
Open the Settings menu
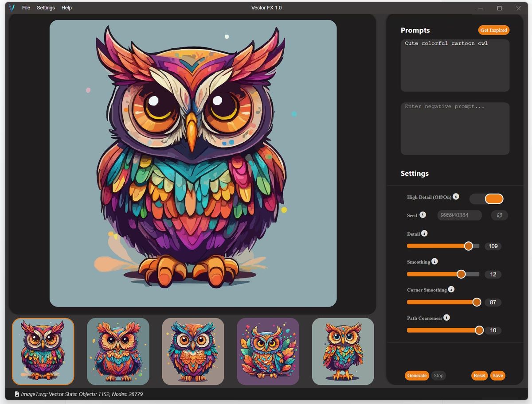tap(46, 8)
